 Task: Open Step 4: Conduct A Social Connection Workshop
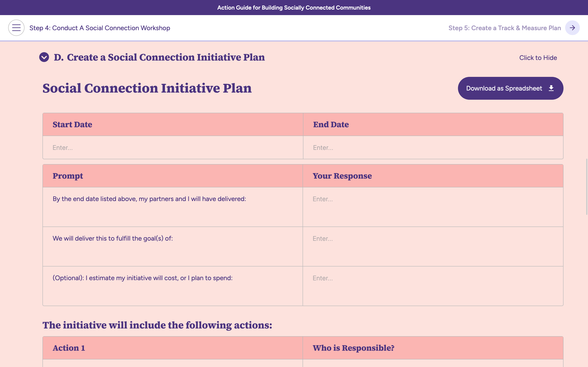tap(100, 28)
